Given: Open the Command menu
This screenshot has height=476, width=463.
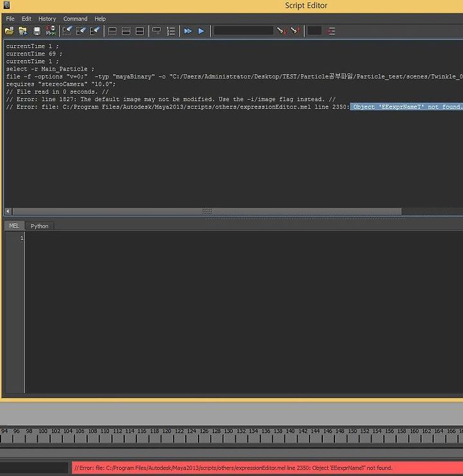Looking at the screenshot, I should tap(75, 19).
